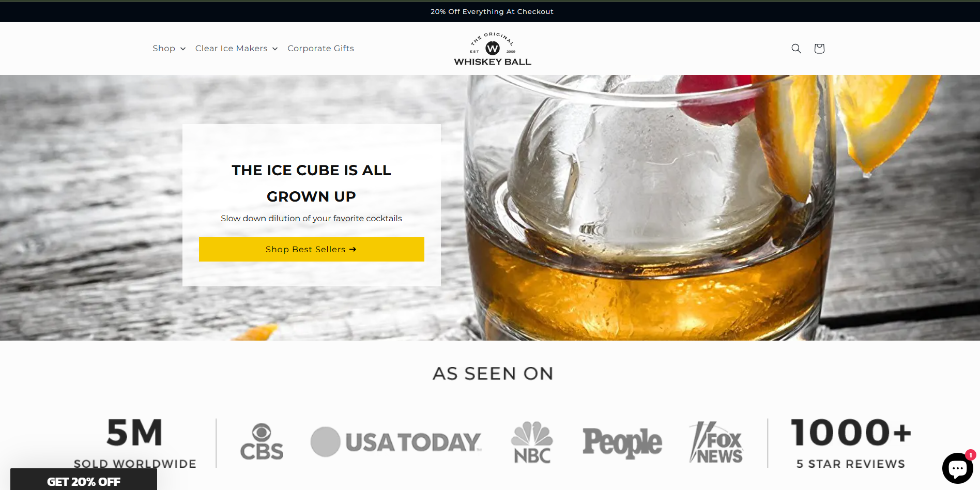Click the chevron next to Shop
The height and width of the screenshot is (490, 980).
point(182,49)
